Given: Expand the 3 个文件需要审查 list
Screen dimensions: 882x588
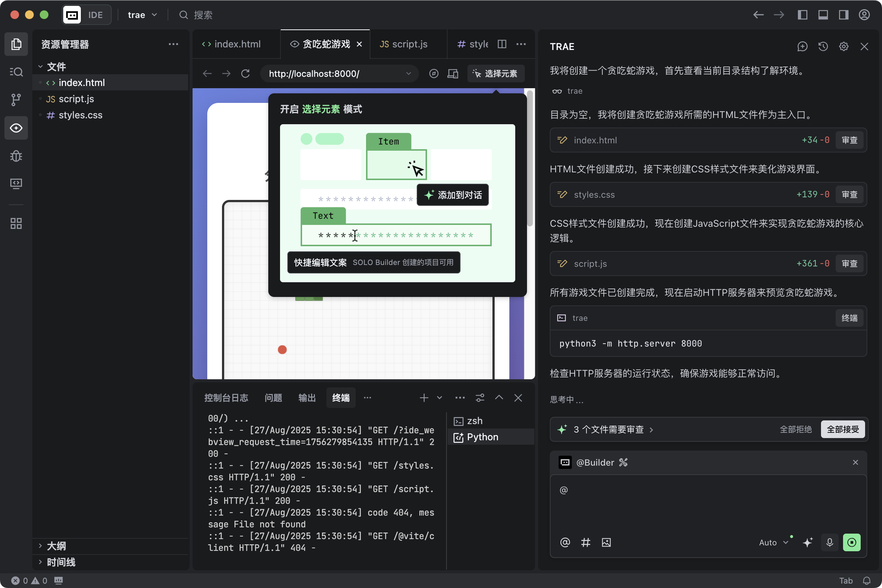Looking at the screenshot, I should click(x=609, y=429).
